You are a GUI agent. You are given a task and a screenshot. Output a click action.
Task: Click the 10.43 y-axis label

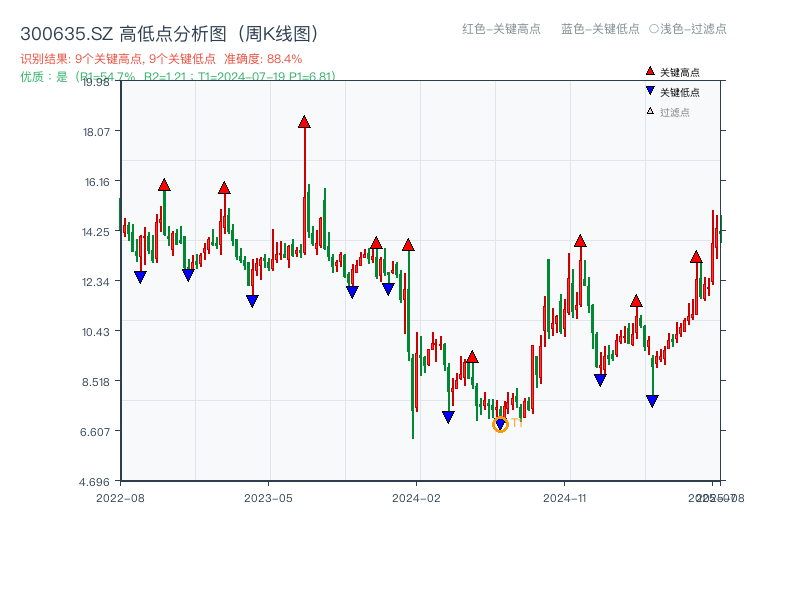tap(96, 332)
